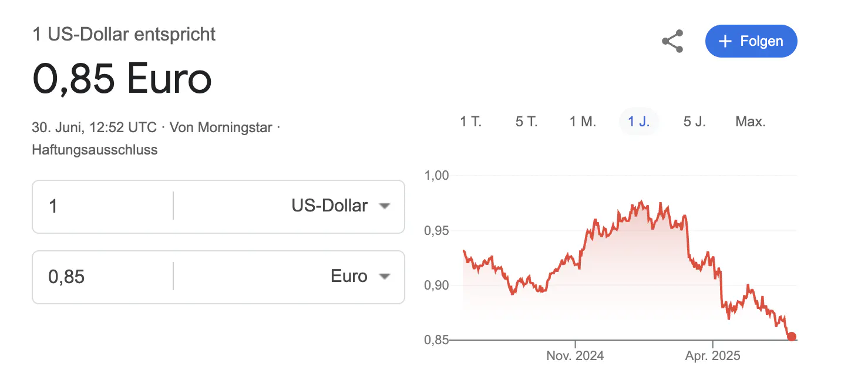Open the Euro currency dropdown
868x383 pixels.
289,277
